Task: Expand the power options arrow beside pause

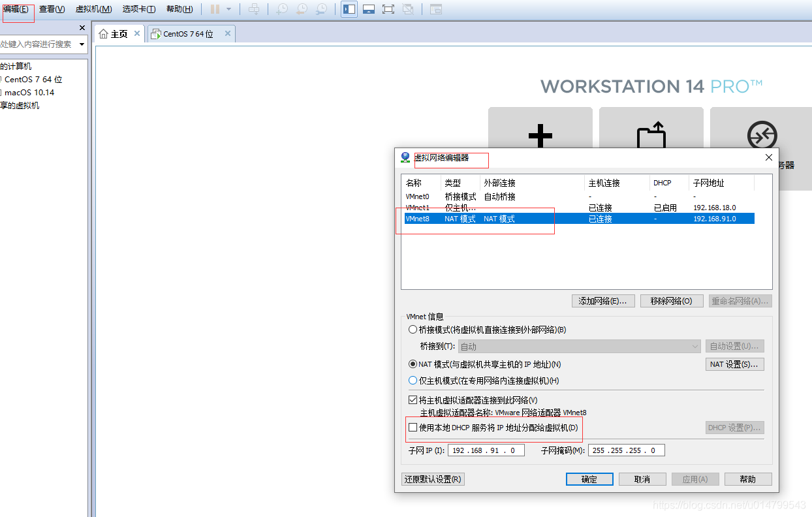Action: pos(228,9)
